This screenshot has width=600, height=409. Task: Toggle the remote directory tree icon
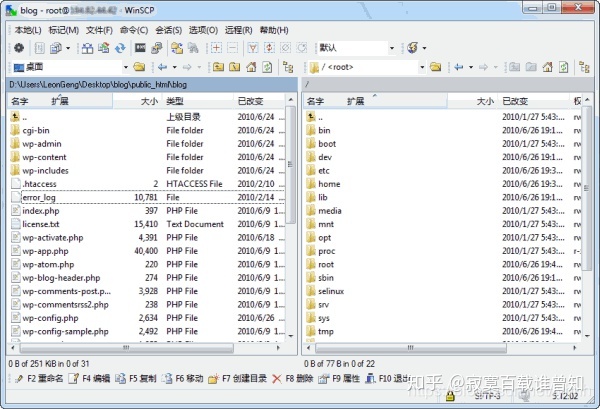click(x=584, y=67)
